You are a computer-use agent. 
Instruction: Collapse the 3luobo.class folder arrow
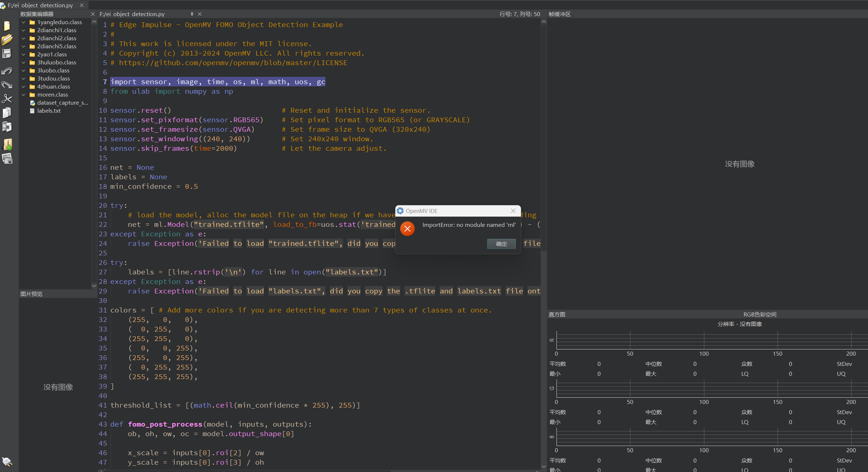[x=23, y=71]
